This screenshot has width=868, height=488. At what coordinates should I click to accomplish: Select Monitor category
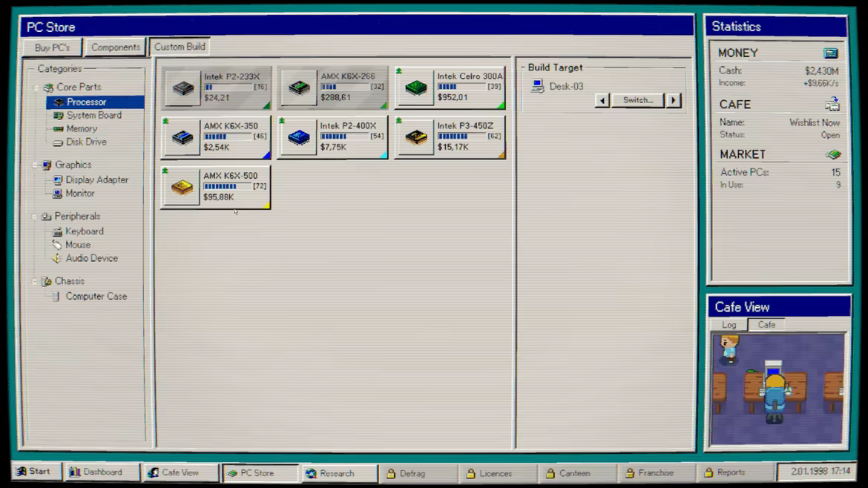[79, 193]
